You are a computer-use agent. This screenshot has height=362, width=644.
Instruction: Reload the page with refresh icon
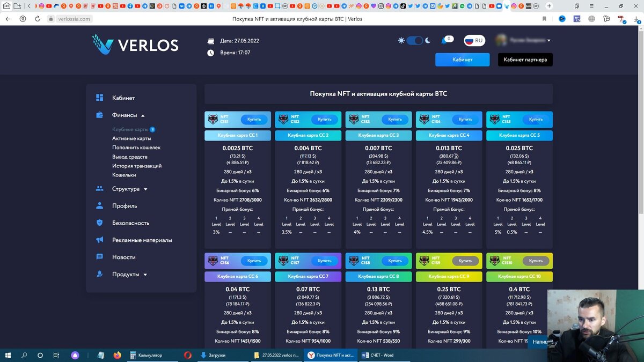click(x=38, y=19)
